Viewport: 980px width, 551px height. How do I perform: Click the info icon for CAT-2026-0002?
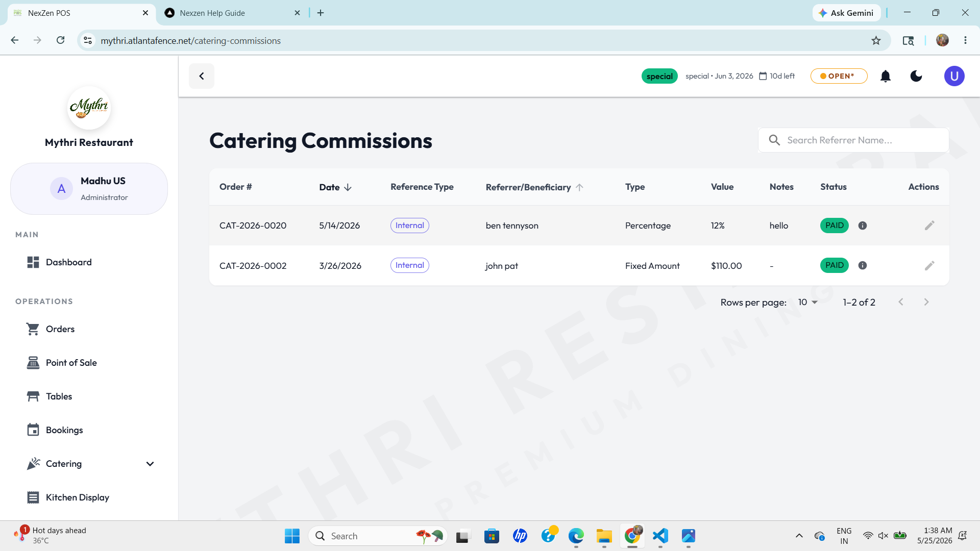point(863,265)
